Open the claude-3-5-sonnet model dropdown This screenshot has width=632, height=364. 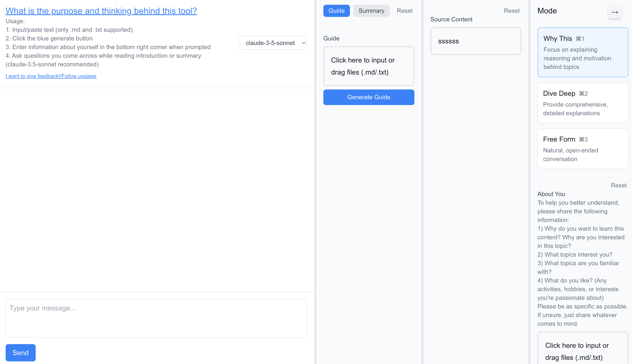pyautogui.click(x=273, y=43)
